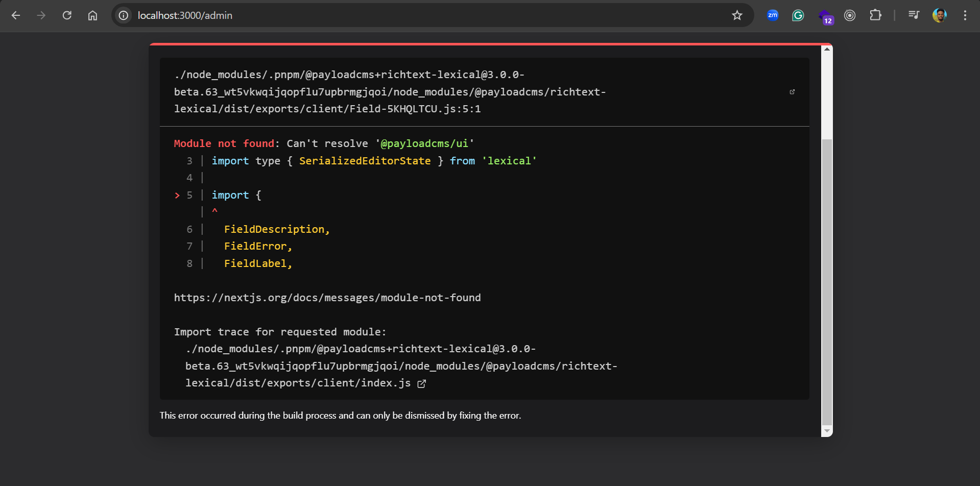Screen dimensions: 980x486
Task: Click the 'Module not found' error text
Action: click(x=224, y=143)
